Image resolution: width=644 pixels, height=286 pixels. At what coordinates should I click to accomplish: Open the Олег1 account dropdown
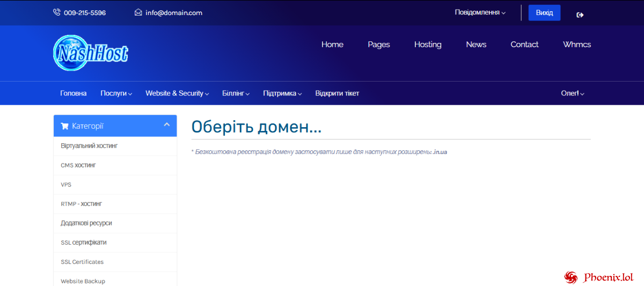573,93
